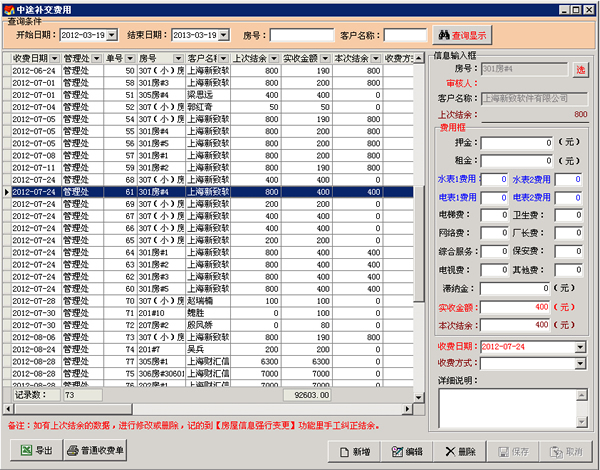Close the 中途补交费用 window

point(589,7)
